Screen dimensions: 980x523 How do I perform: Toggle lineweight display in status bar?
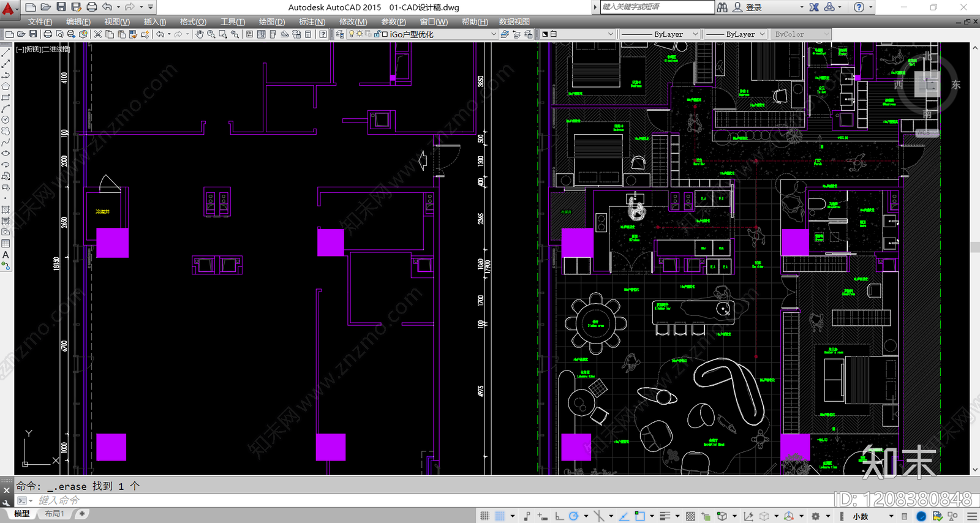(665, 516)
